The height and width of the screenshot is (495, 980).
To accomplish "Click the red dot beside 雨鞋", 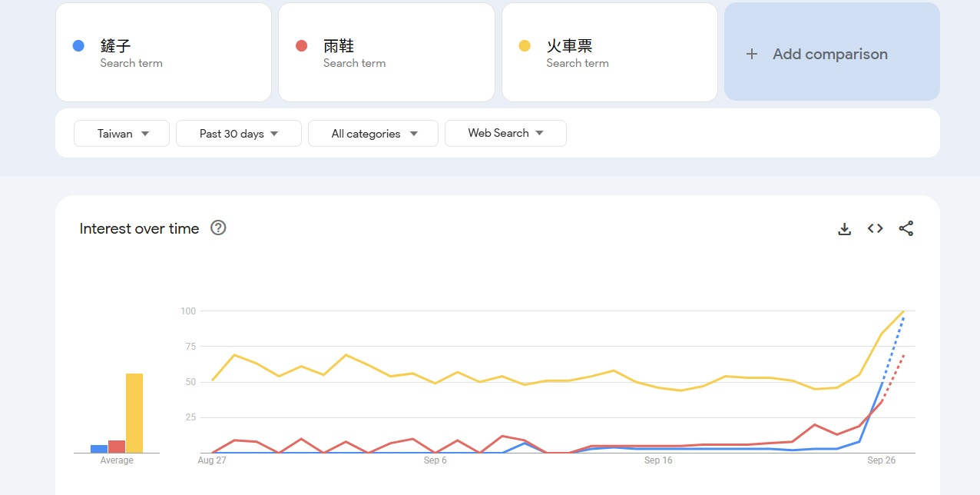I will (301, 46).
